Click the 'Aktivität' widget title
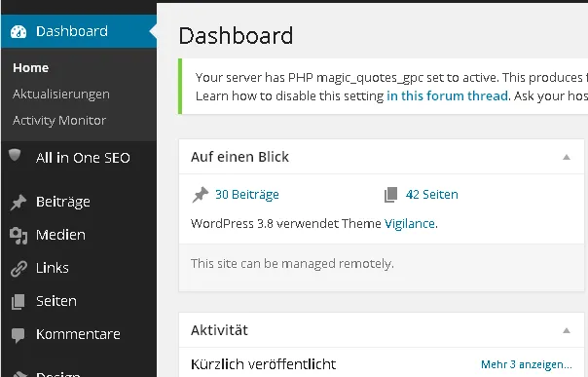588x377 pixels. [x=219, y=330]
